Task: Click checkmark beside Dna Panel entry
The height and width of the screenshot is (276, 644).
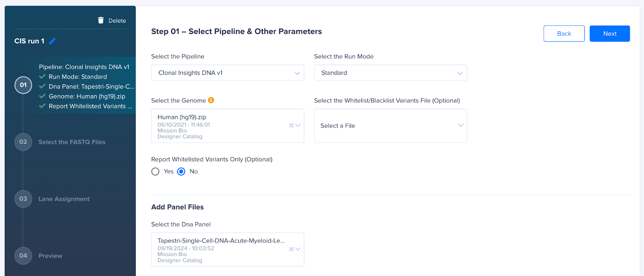Action: click(42, 86)
